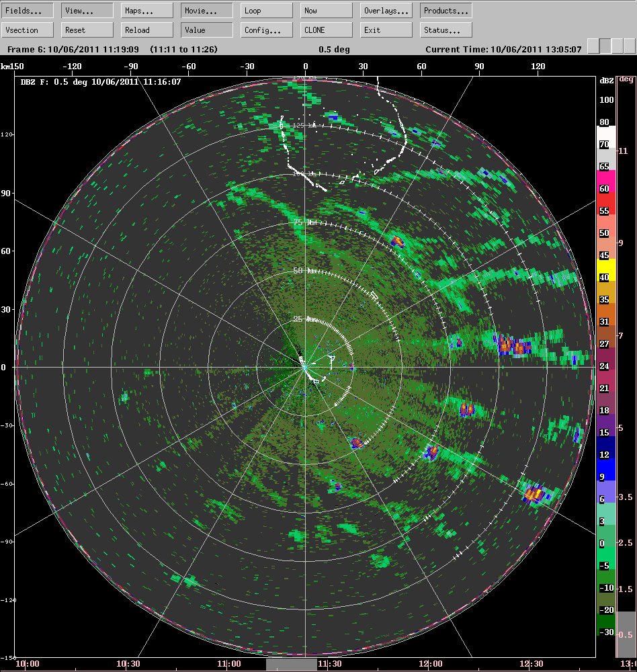This screenshot has height=672, width=637.
Task: Click the CLONE button
Action: [x=327, y=30]
